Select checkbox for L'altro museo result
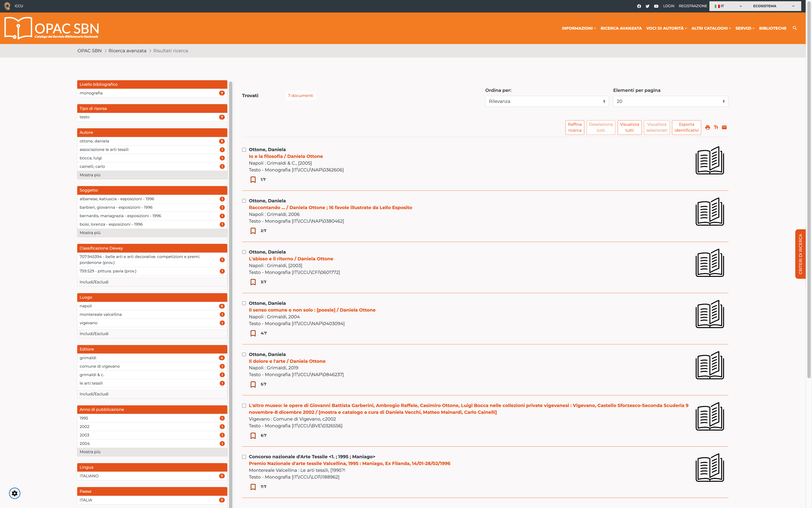 (244, 406)
